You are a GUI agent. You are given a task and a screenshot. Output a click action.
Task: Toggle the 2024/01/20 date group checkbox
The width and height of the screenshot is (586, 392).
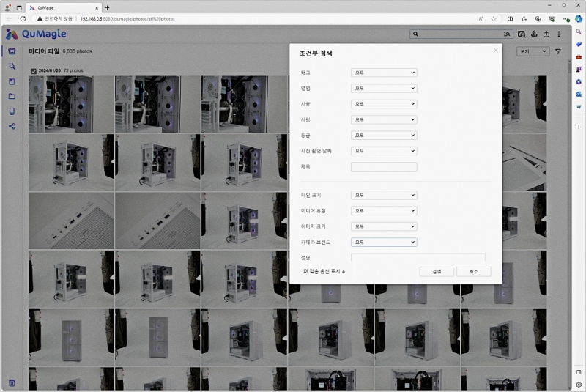(34, 70)
